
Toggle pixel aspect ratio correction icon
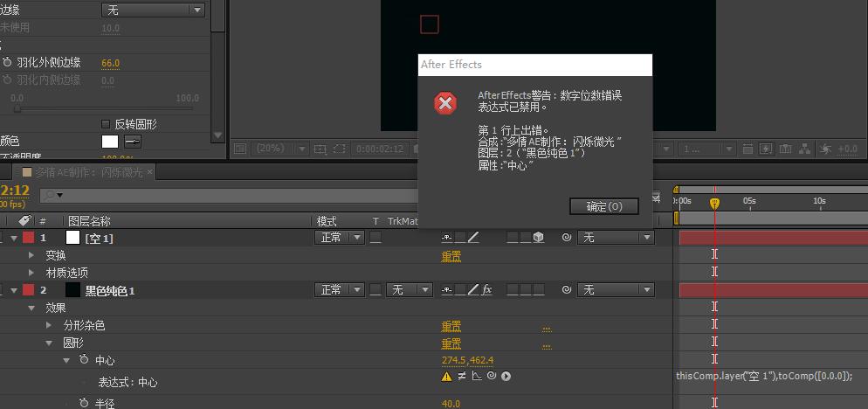point(748,149)
